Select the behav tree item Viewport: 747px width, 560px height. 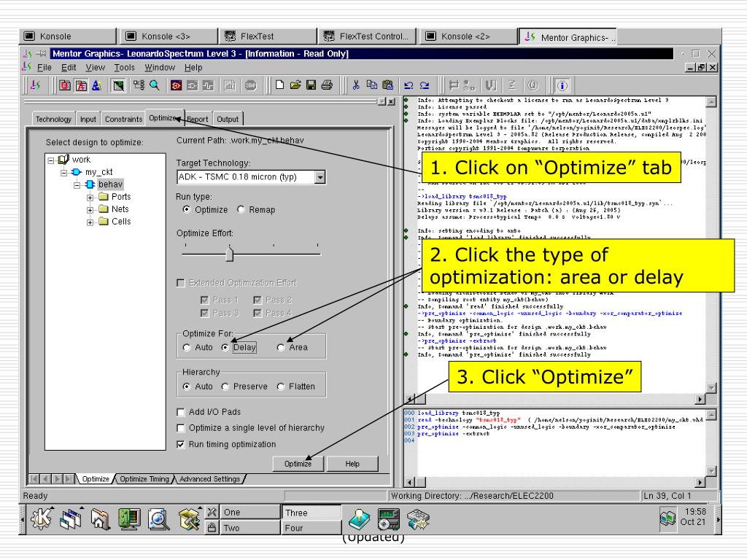[x=111, y=184]
